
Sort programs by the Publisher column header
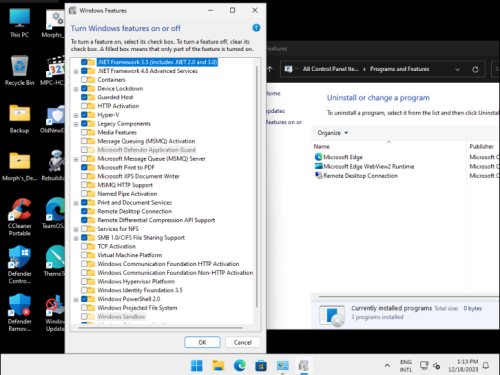pos(481,146)
